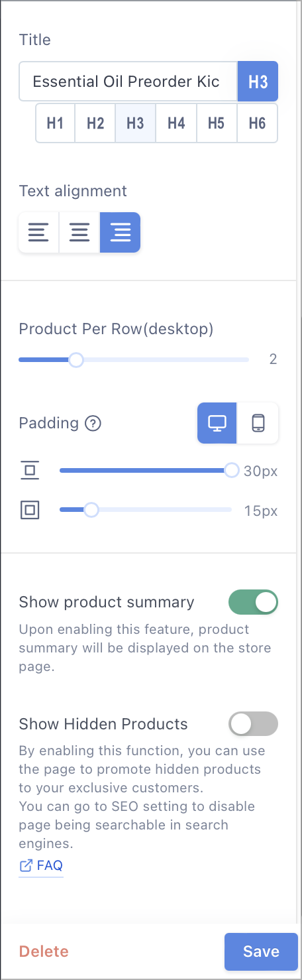302x980 pixels.
Task: Select right text alignment icon
Action: 120,233
